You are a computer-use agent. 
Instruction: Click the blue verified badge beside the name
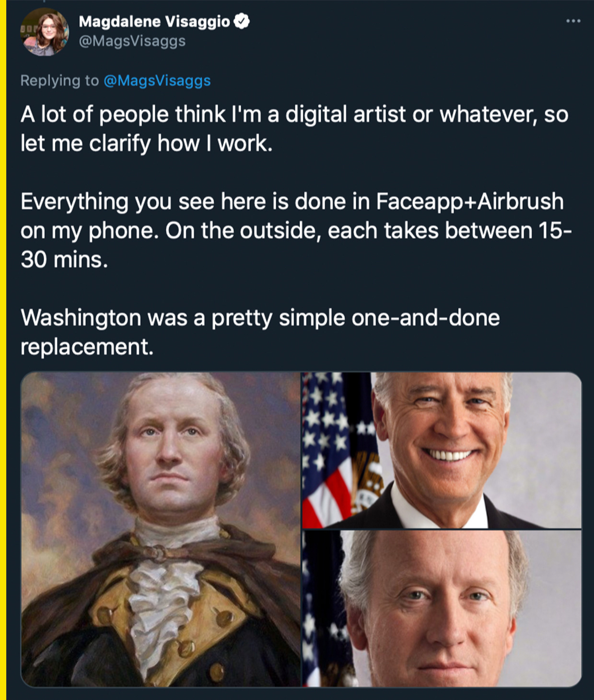point(242,21)
